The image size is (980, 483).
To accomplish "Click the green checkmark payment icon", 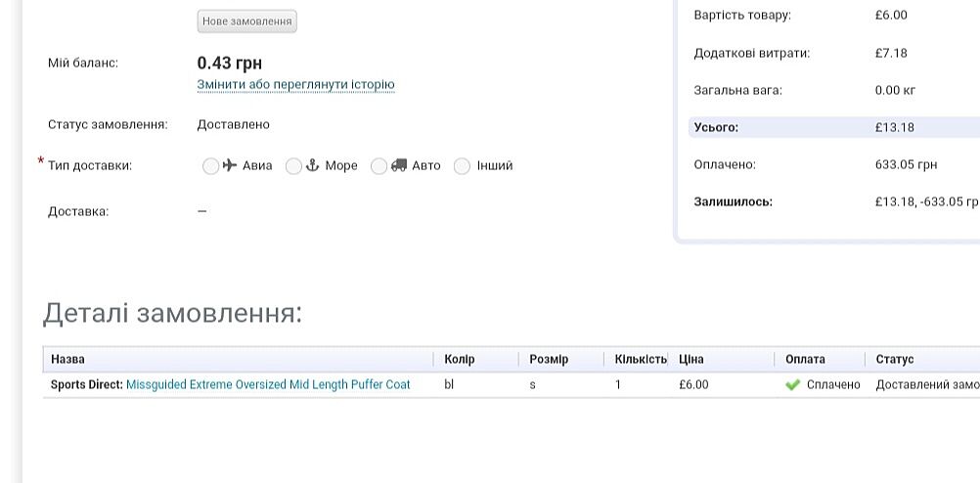I will click(793, 385).
